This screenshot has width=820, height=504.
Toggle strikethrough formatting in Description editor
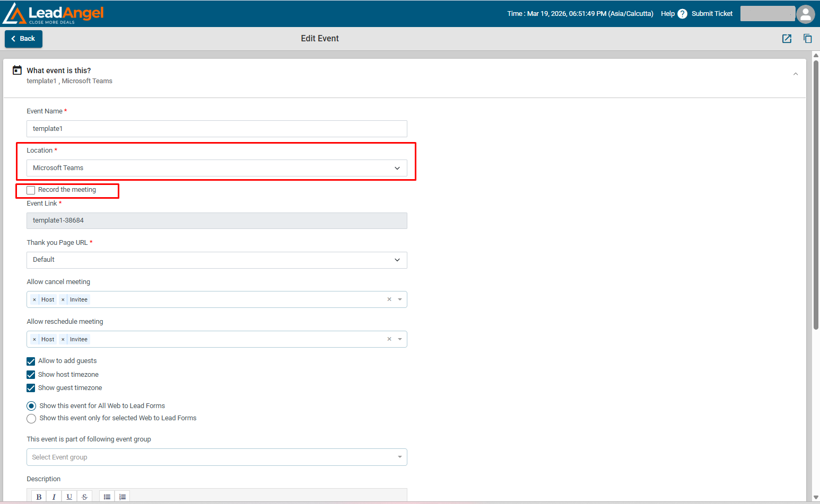[85, 497]
